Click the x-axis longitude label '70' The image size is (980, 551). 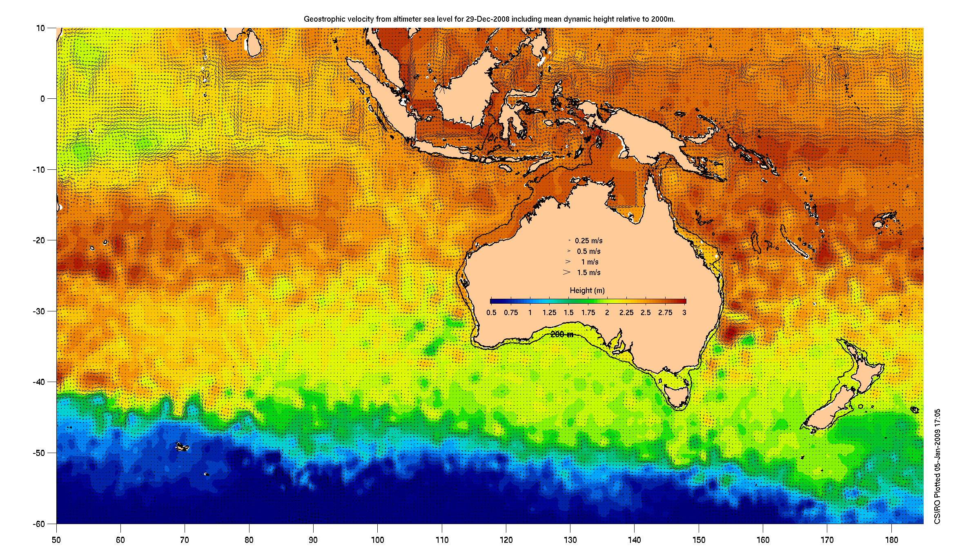pos(185,540)
